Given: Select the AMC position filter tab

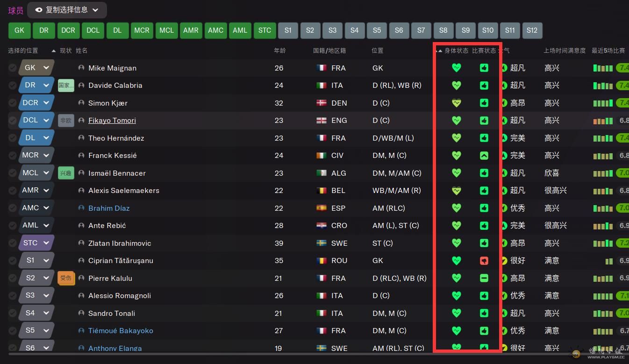Looking at the screenshot, I should [215, 30].
